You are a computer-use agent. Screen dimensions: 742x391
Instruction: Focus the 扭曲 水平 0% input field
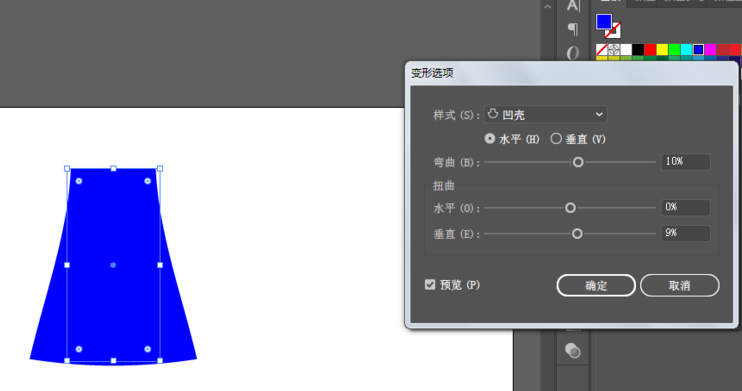click(686, 207)
